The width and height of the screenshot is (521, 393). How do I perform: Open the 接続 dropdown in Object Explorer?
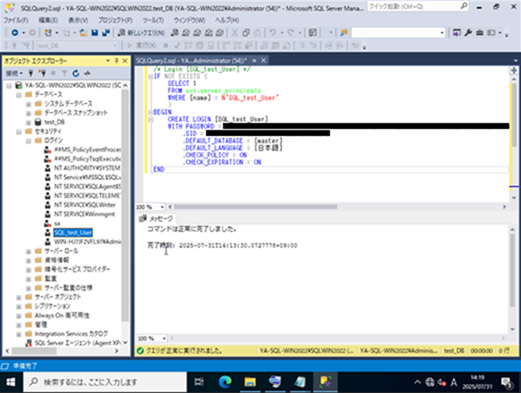[x=14, y=73]
